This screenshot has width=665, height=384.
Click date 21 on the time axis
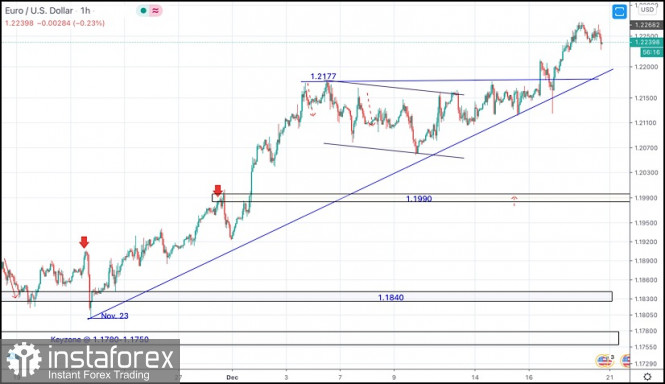[x=610, y=377]
